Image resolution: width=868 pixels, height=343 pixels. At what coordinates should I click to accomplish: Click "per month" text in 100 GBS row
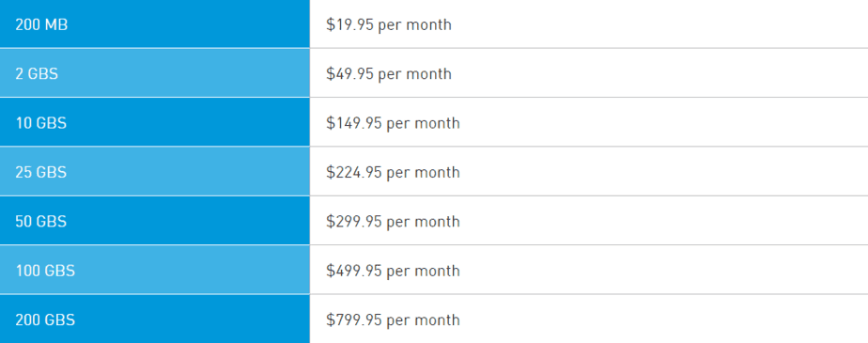pyautogui.click(x=423, y=272)
